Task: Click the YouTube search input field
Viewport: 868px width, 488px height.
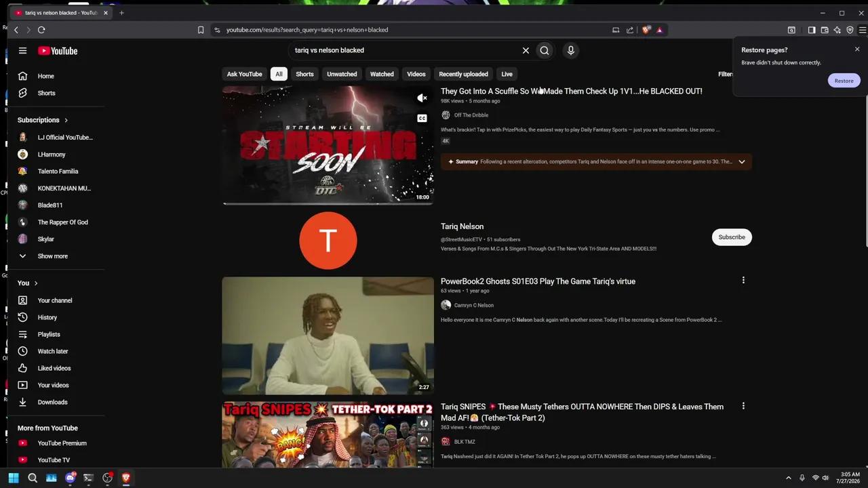Action: click(x=403, y=50)
